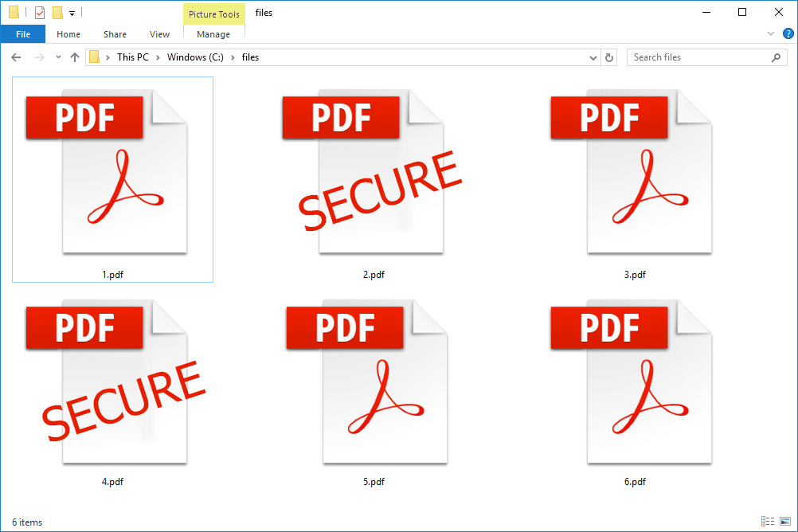Open the File menu
Image resolution: width=798 pixels, height=532 pixels.
[23, 33]
